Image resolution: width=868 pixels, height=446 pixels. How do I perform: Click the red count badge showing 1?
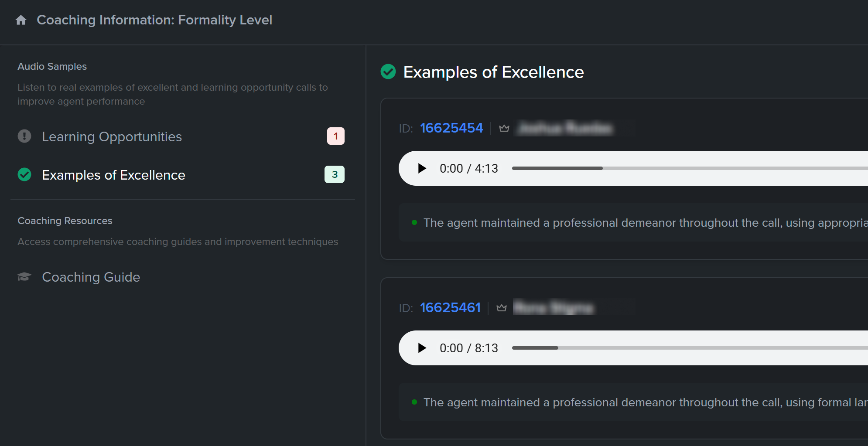click(x=335, y=136)
